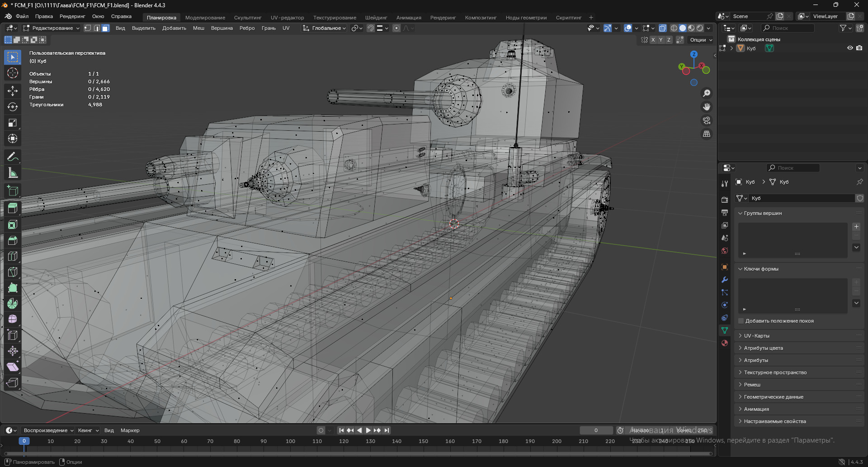Viewport: 868px width, 467px height.
Task: Select the Cursor tool
Action: [13, 73]
